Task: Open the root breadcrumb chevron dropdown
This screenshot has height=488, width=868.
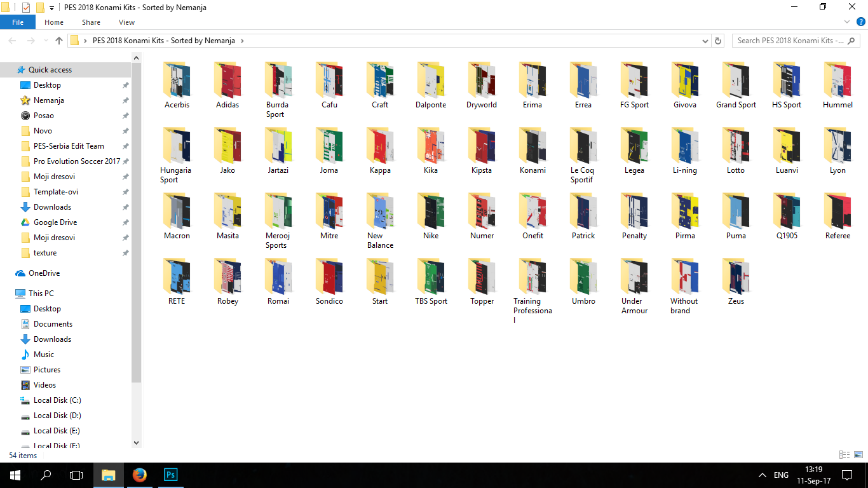Action: [85, 41]
